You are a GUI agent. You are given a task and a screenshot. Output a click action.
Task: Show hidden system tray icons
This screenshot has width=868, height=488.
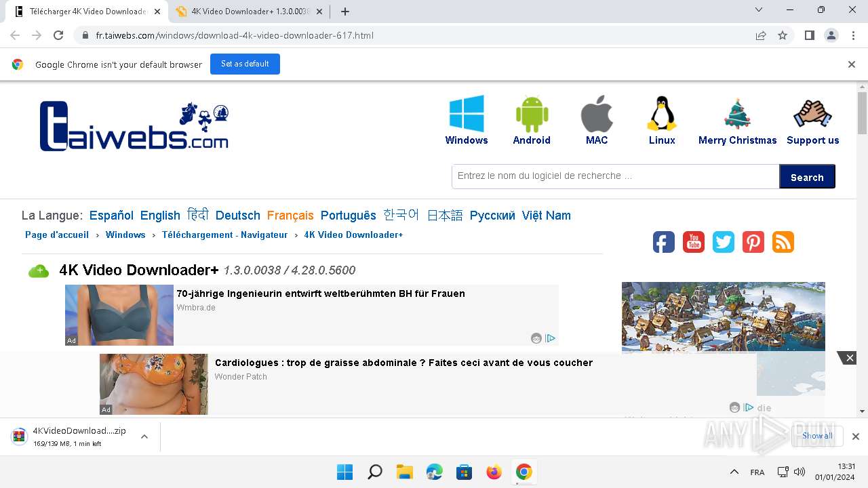(734, 472)
